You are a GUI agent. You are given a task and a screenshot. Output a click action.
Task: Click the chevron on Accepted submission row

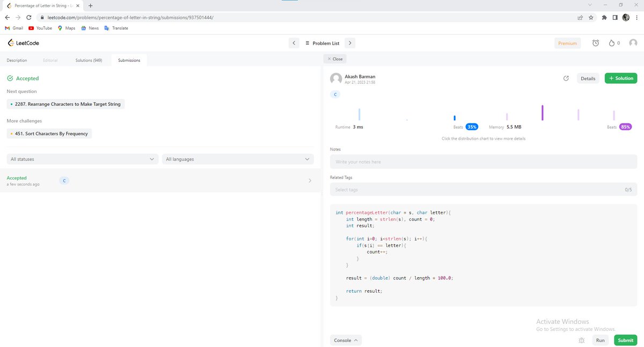[x=310, y=180]
